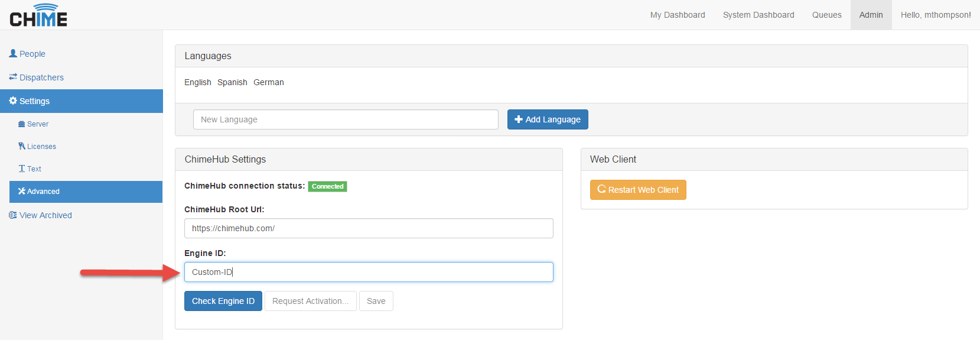Click the New Language input field

click(x=346, y=119)
